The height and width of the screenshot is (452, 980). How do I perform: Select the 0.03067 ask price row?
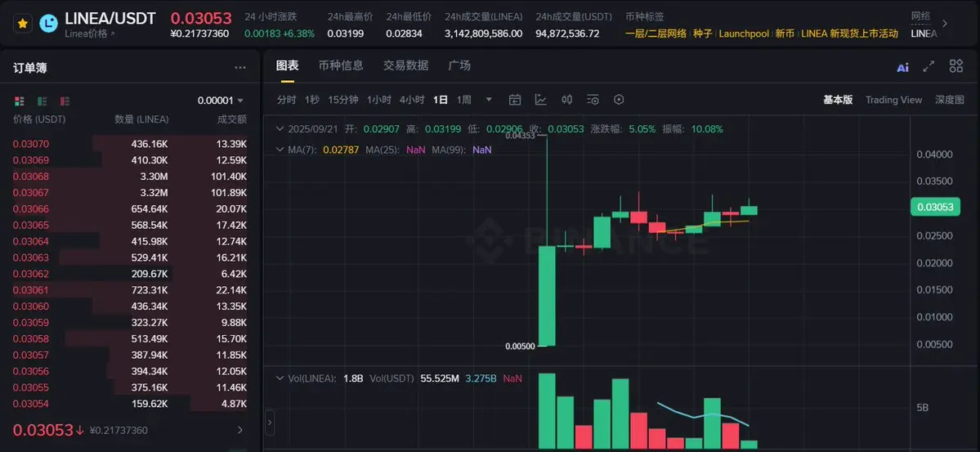pos(130,193)
